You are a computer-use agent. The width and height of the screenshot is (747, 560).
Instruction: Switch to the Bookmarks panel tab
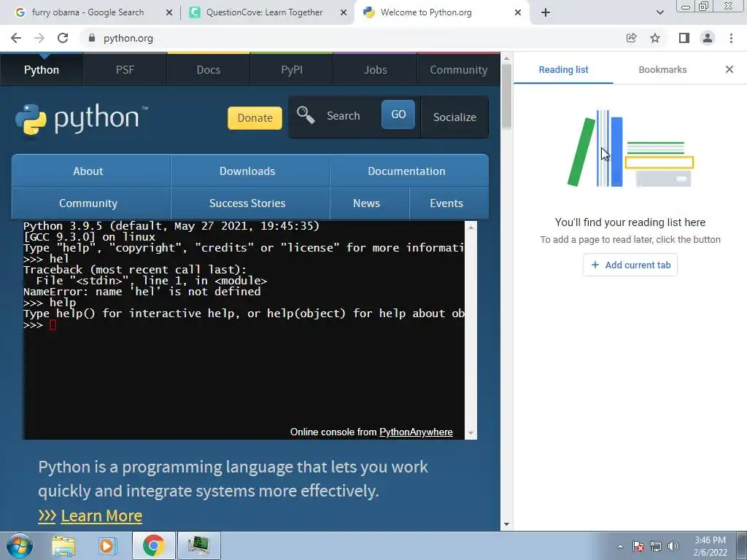662,69
